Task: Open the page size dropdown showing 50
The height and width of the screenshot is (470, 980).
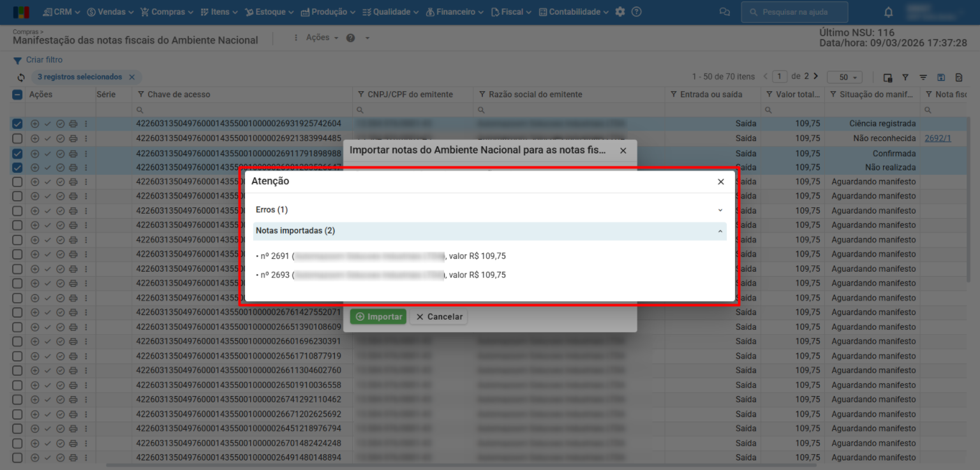Action: (845, 77)
